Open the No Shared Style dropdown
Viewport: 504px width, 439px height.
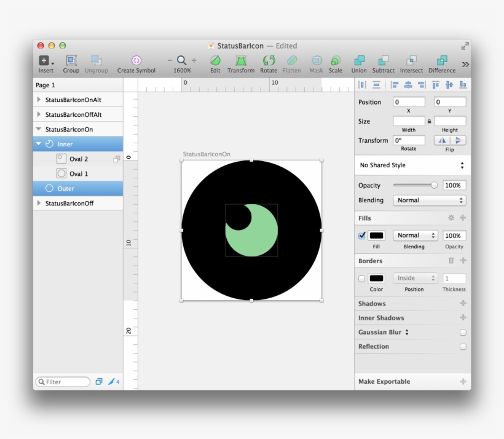point(412,165)
